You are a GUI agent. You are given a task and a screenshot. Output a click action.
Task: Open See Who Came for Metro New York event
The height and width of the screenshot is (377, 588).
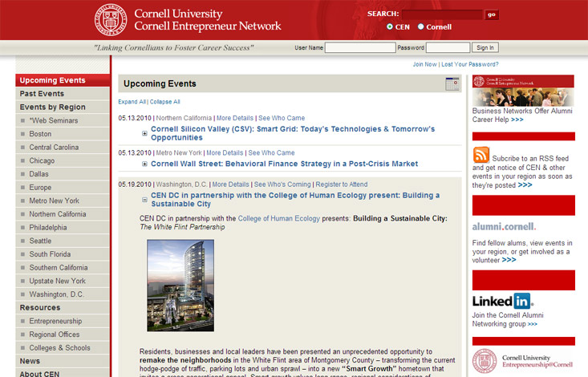coord(271,153)
